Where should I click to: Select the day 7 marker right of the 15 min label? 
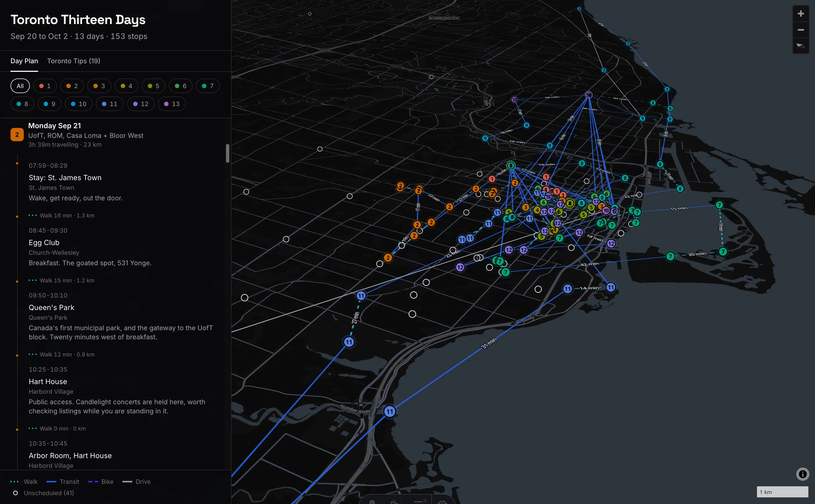pyautogui.click(x=719, y=205)
